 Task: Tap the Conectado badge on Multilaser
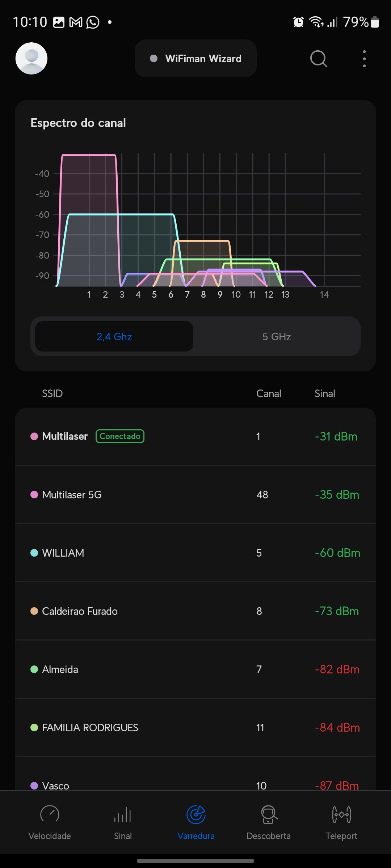pos(120,436)
